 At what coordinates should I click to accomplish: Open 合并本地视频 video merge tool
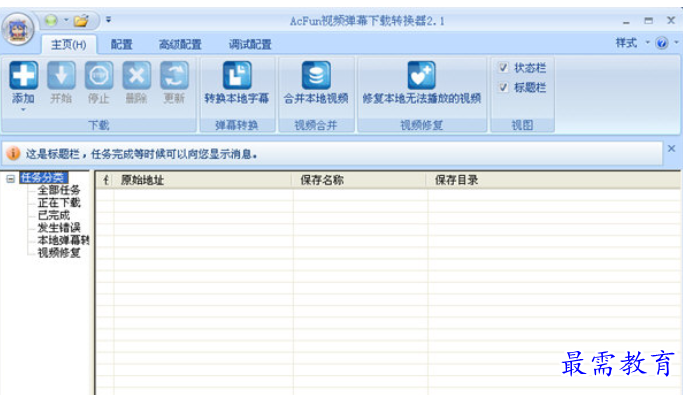coord(316,83)
